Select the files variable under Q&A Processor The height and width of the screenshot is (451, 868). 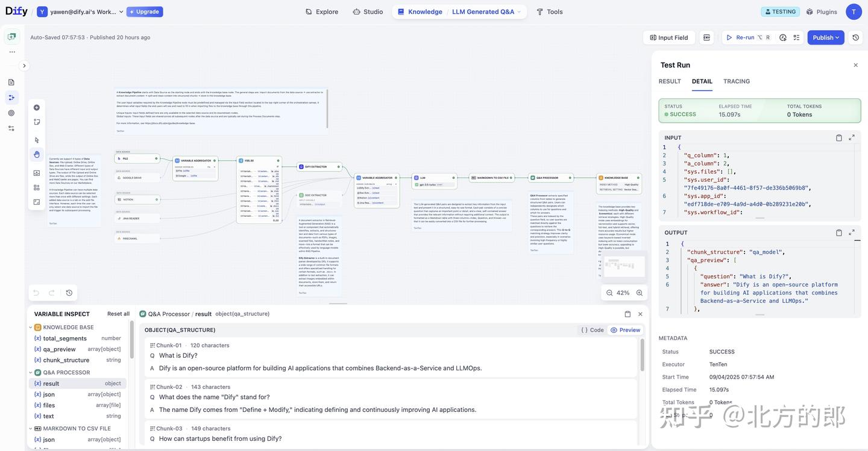click(x=77, y=405)
